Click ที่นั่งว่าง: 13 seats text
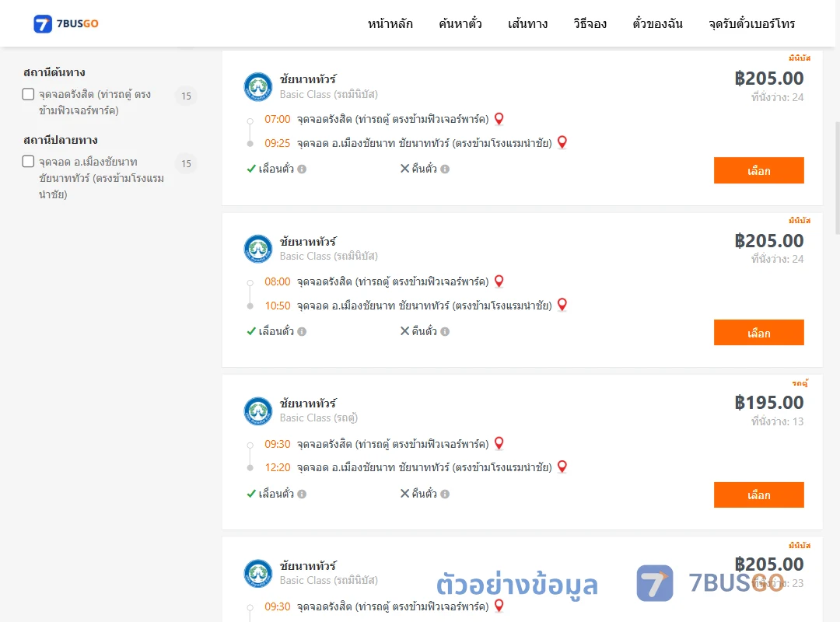Viewport: 840px width, 622px height. coord(777,421)
